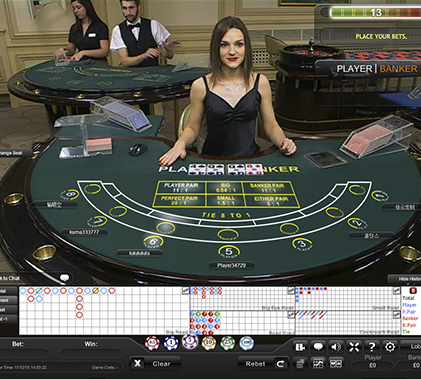Click banker circle above seat 3
This screenshot has height=379, width=421.
[x=289, y=229]
